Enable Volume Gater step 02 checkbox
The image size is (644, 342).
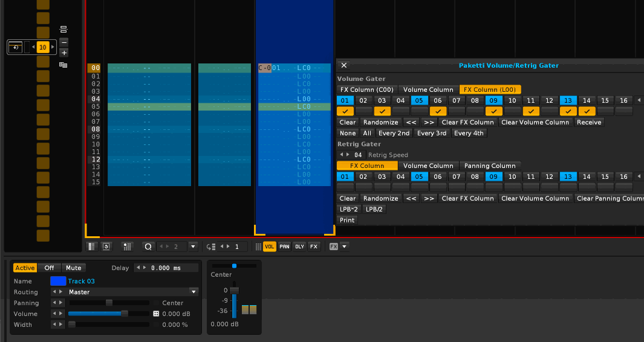click(363, 111)
